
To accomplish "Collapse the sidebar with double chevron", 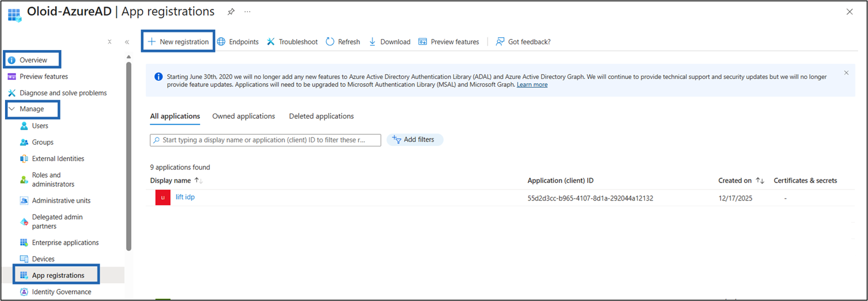I will click(x=127, y=42).
